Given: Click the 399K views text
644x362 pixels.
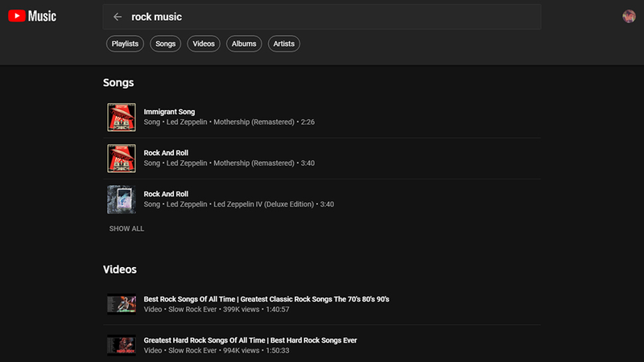Looking at the screenshot, I should 241,310.
